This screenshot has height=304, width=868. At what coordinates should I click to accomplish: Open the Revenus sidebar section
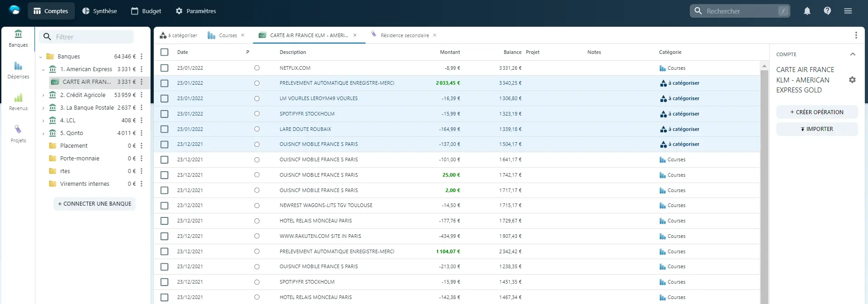coord(18,101)
